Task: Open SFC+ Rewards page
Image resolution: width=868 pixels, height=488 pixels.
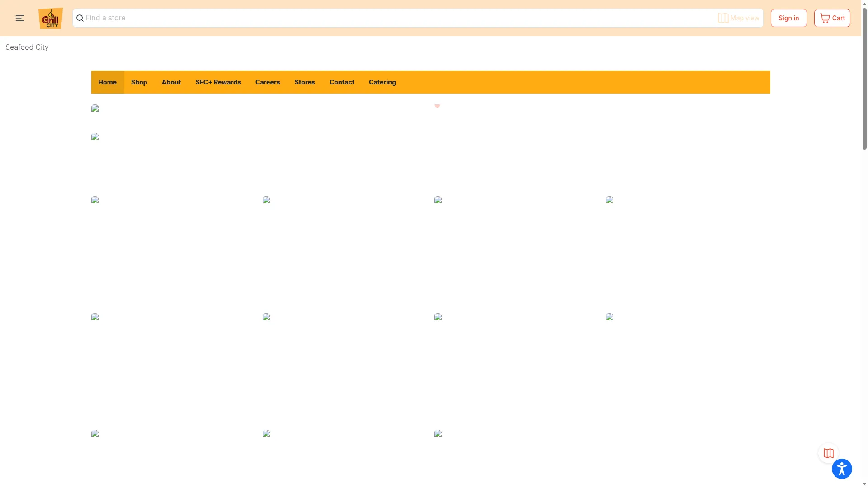Action: [x=218, y=82]
